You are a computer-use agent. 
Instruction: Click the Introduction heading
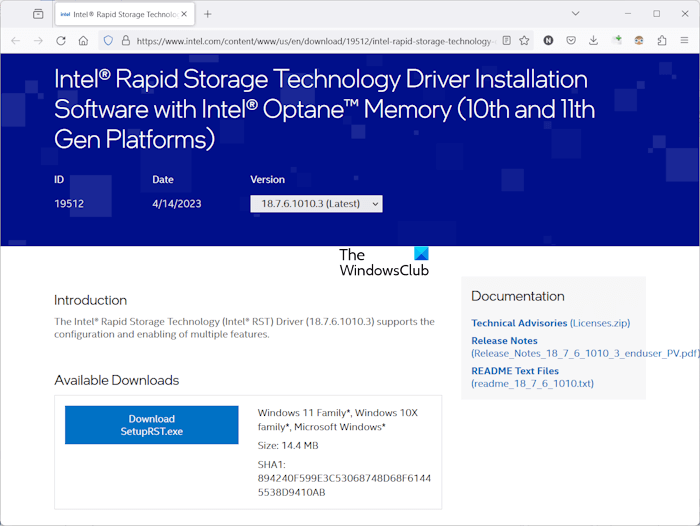pyautogui.click(x=91, y=300)
